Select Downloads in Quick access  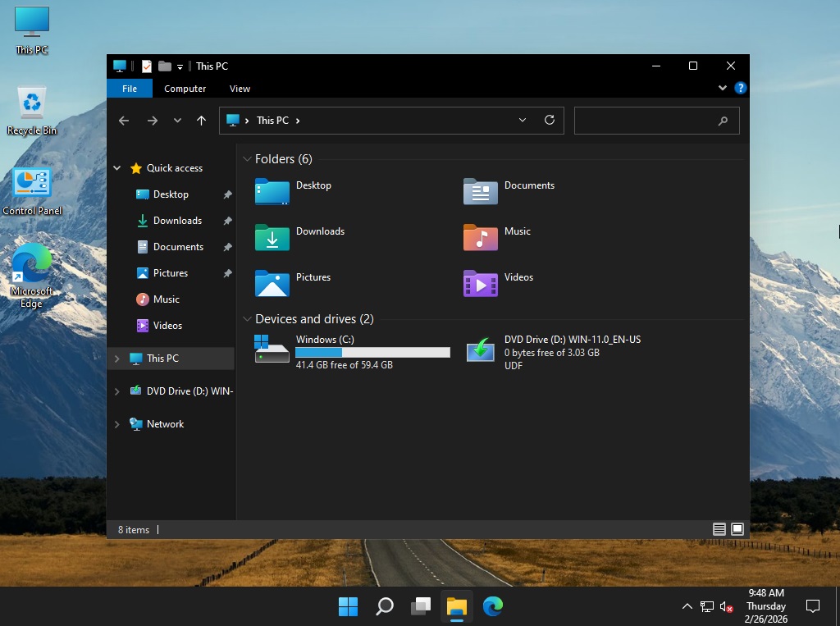tap(177, 221)
